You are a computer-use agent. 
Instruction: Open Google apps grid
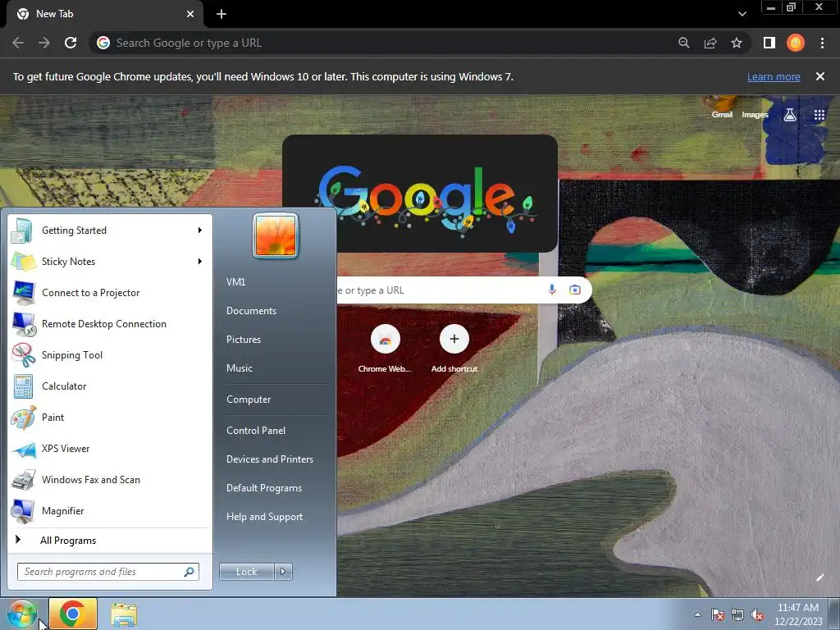[819, 115]
